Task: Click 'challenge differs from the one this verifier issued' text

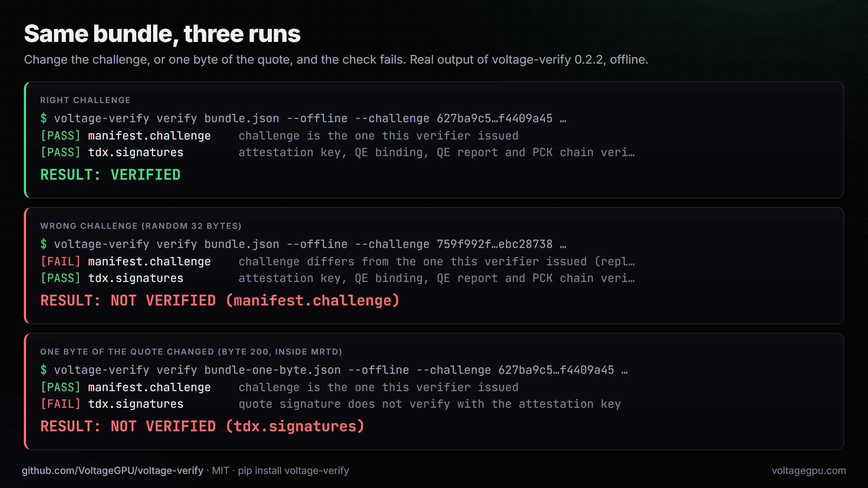Action: tap(437, 261)
